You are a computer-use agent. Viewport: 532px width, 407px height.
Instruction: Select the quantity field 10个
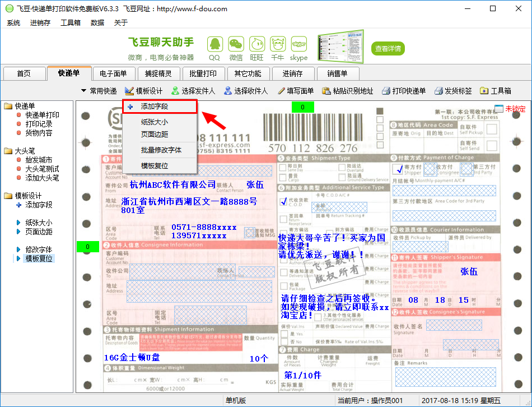[259, 358]
